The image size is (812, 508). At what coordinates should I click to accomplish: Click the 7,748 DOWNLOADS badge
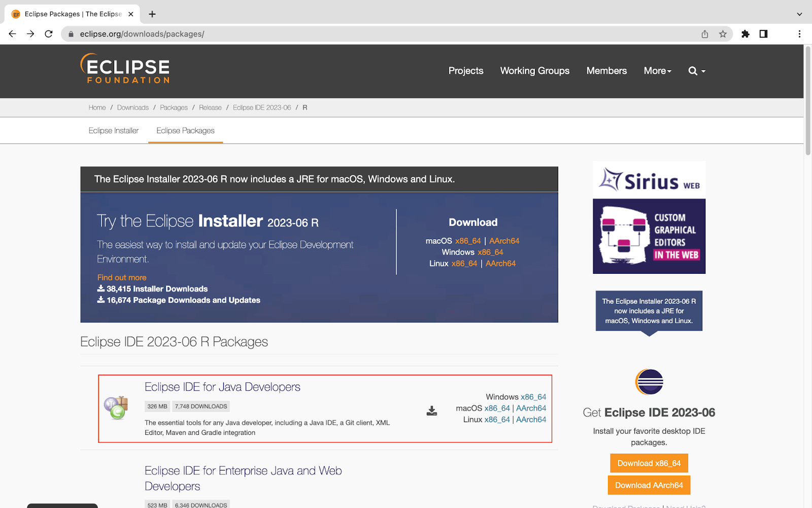point(201,406)
